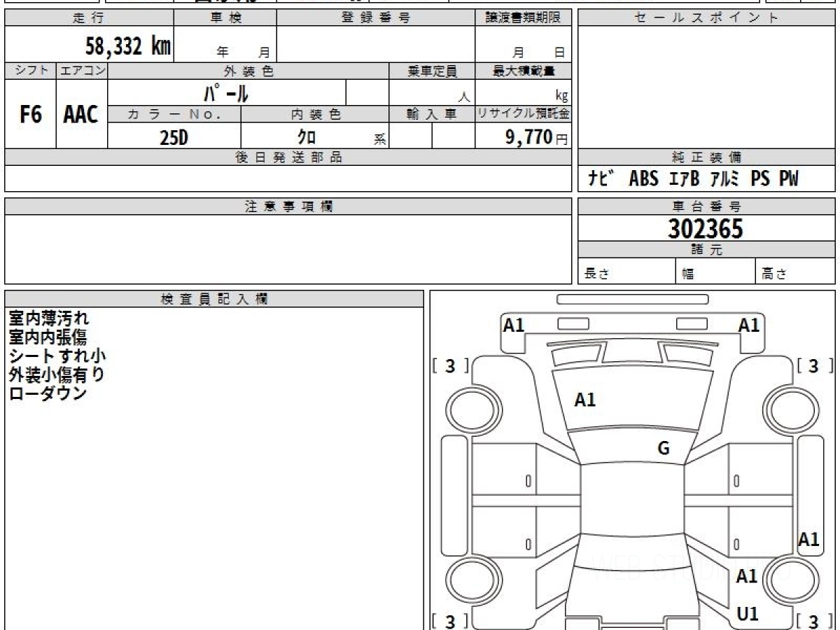The width and height of the screenshot is (840, 630).
Task: Click the 輸入車 header
Action: [x=432, y=115]
